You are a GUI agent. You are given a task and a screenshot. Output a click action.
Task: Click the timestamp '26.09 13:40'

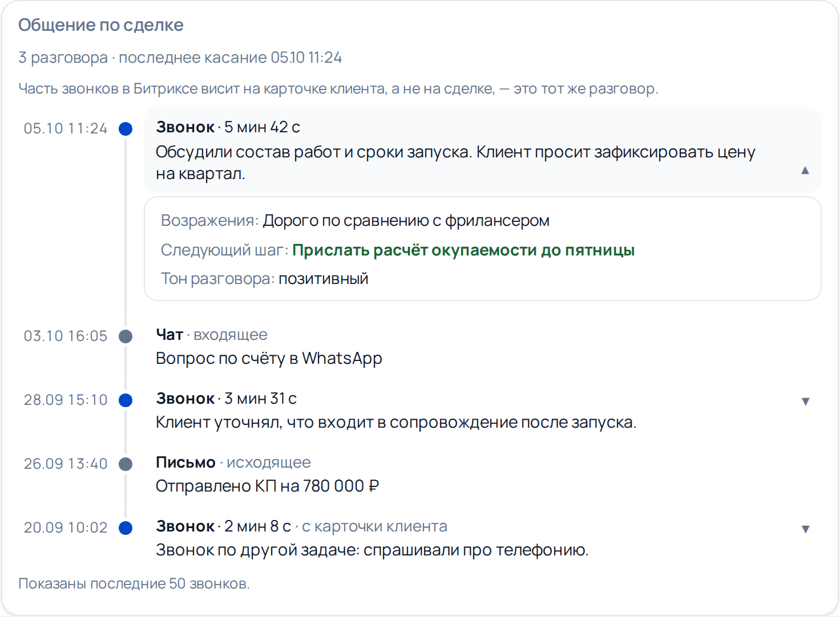[66, 464]
